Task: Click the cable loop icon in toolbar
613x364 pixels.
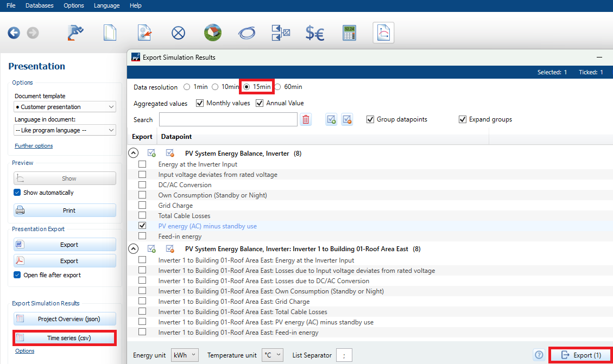Action: (247, 33)
